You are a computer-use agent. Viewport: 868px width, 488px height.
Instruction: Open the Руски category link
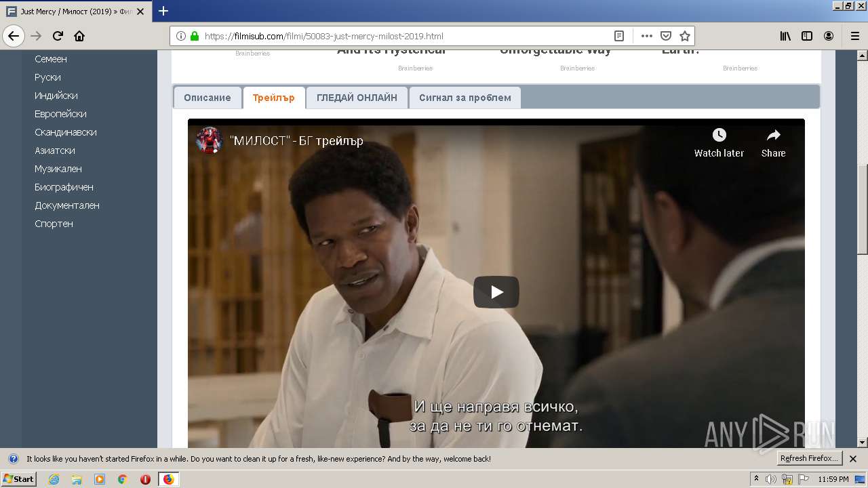(x=47, y=77)
